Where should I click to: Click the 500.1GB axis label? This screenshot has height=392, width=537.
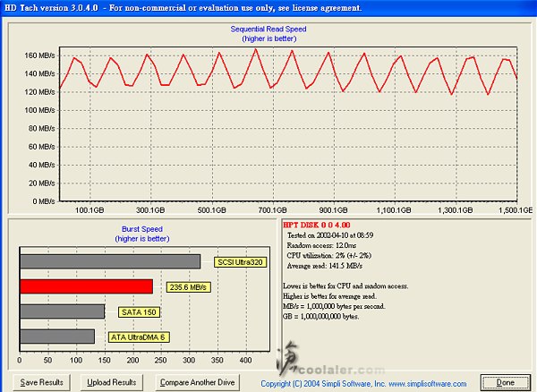click(x=211, y=209)
